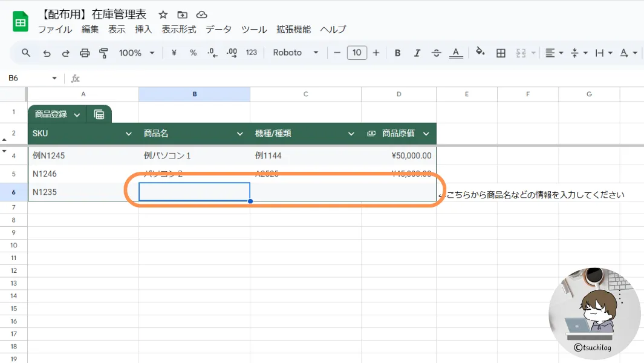The height and width of the screenshot is (363, 644).
Task: Decrease font size with minus button
Action: (x=337, y=53)
